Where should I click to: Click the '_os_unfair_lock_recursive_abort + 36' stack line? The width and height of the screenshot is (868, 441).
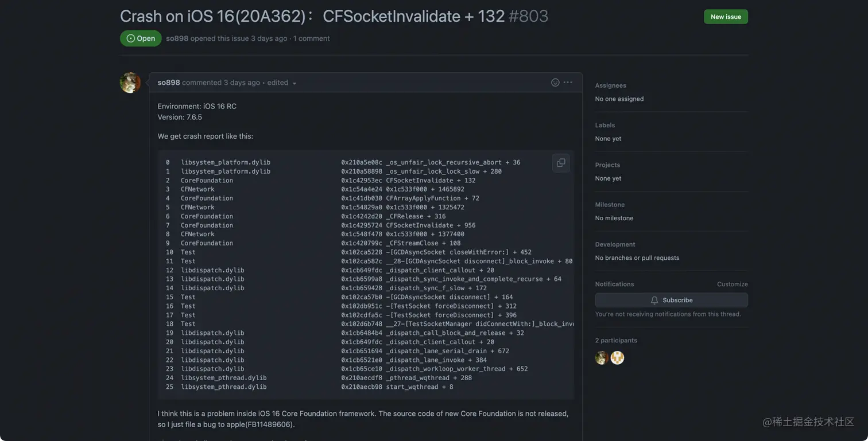click(x=453, y=162)
